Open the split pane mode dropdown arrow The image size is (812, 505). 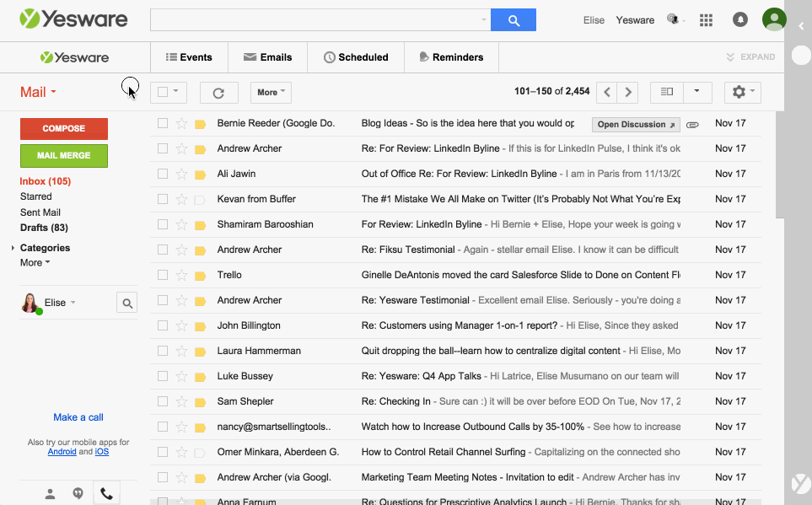tap(697, 92)
